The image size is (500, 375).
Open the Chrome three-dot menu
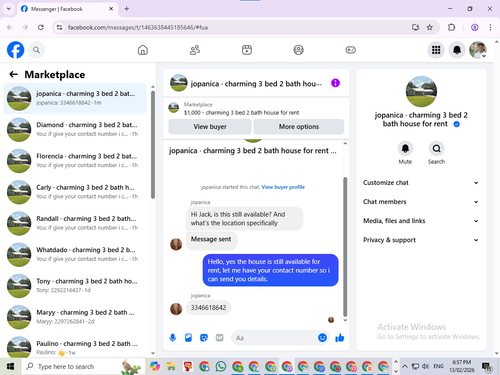pyautogui.click(x=490, y=27)
